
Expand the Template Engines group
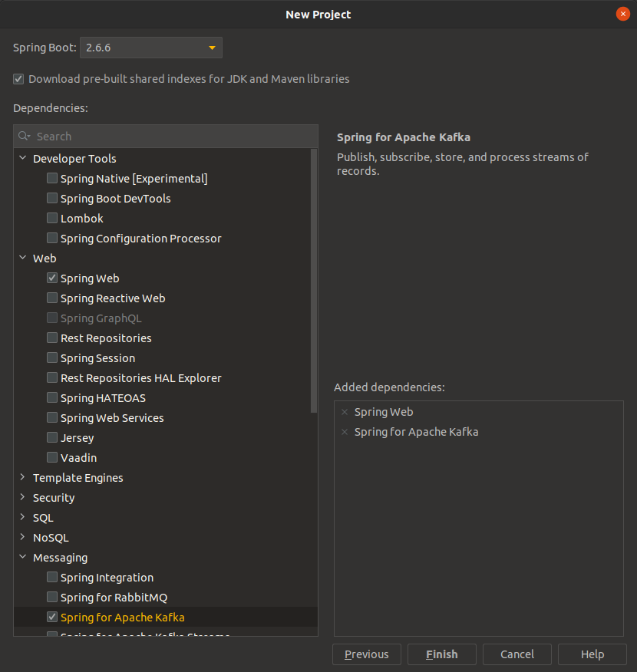pos(23,477)
